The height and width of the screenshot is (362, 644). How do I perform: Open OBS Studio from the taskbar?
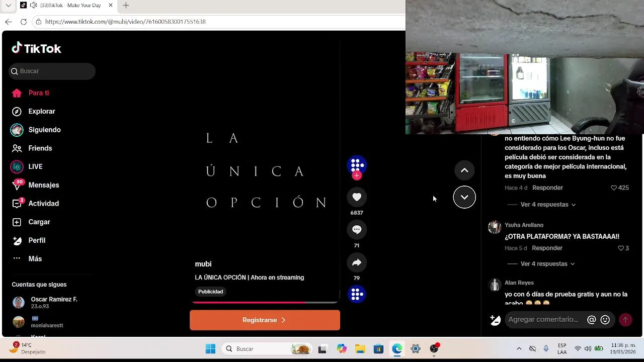(434, 349)
